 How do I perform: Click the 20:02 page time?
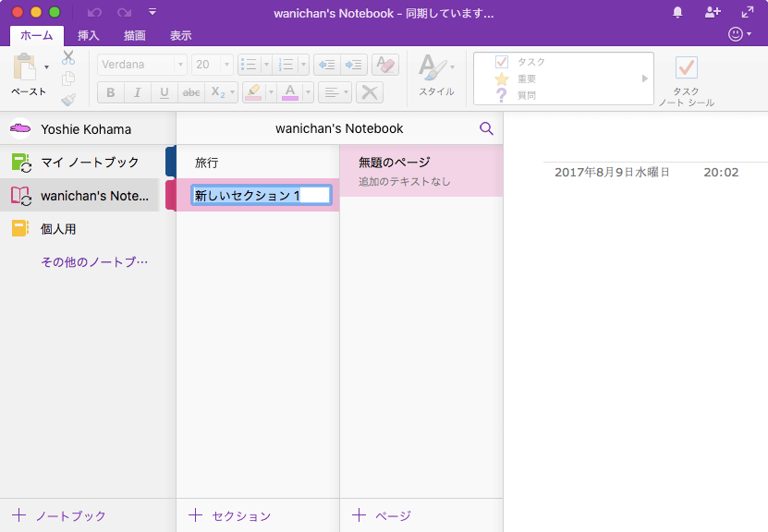click(x=721, y=173)
